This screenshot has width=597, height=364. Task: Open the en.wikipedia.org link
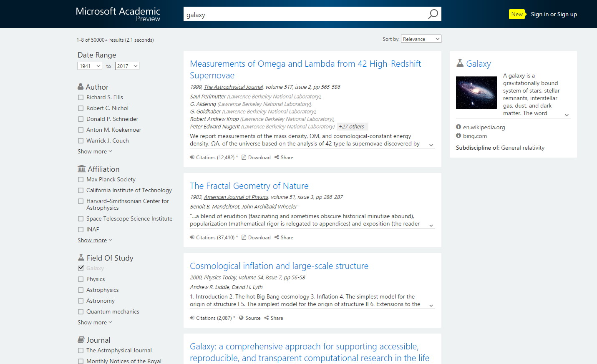coord(484,127)
